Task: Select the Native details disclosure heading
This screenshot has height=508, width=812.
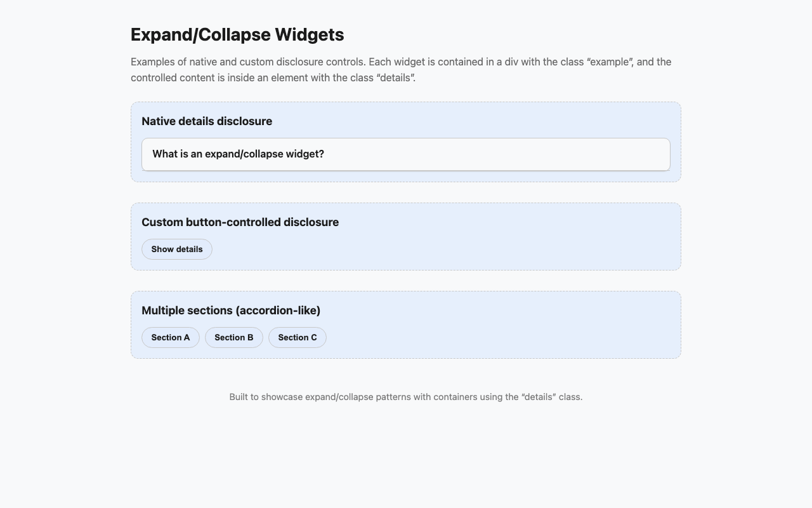Action: (x=207, y=121)
